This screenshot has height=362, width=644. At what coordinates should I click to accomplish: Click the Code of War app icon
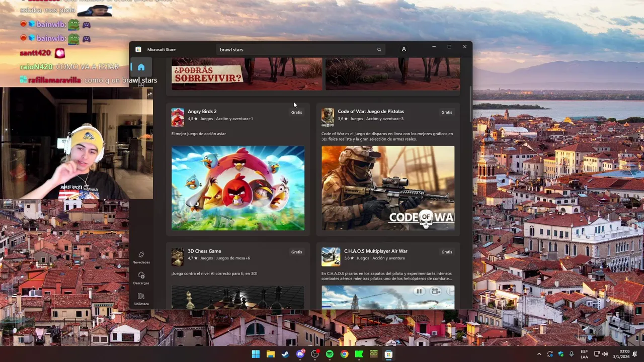point(328,117)
